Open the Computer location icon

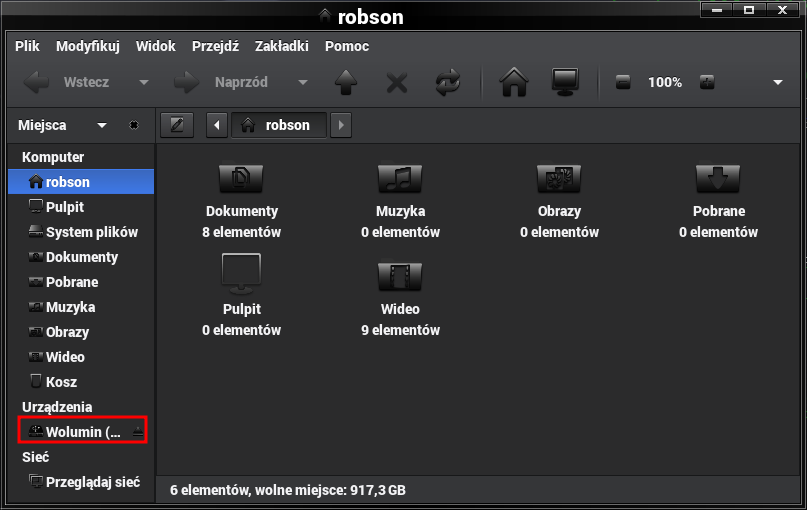pyautogui.click(x=565, y=82)
